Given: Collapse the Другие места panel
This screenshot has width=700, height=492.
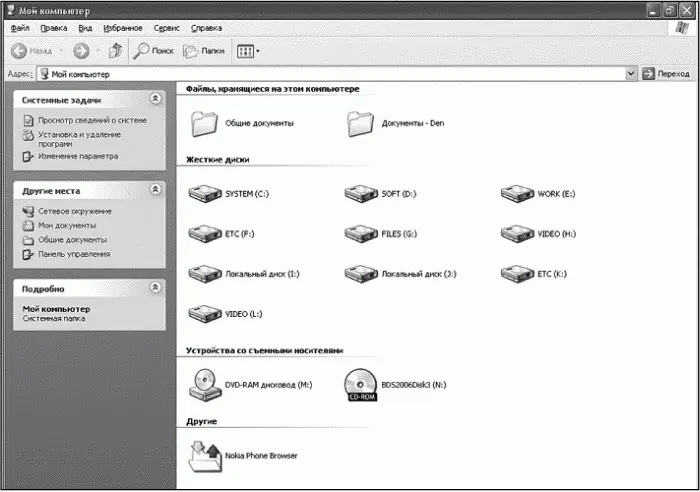Looking at the screenshot, I should [x=154, y=189].
